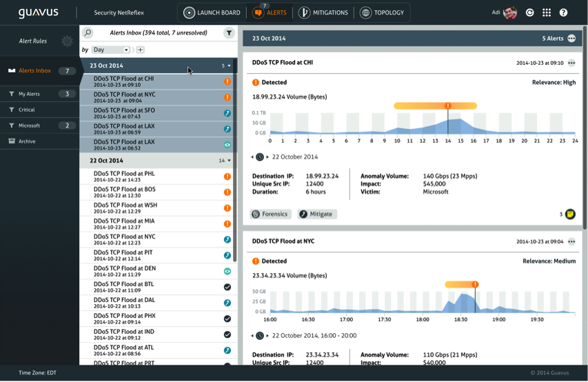Collapse the 22 Oct 2014 group
The image size is (588, 382).
(x=229, y=161)
